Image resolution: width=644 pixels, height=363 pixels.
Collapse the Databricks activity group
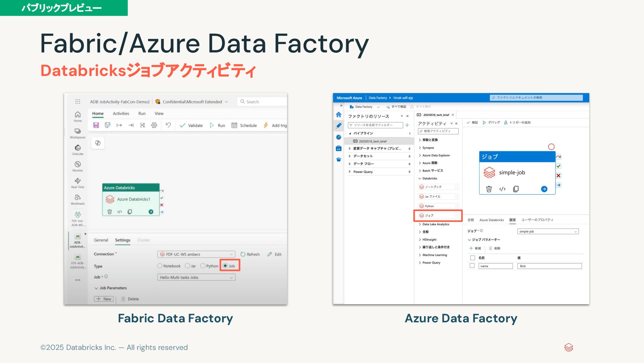pos(420,178)
